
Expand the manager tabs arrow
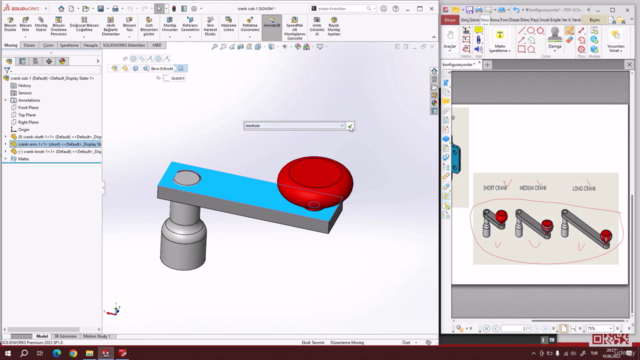98,61
